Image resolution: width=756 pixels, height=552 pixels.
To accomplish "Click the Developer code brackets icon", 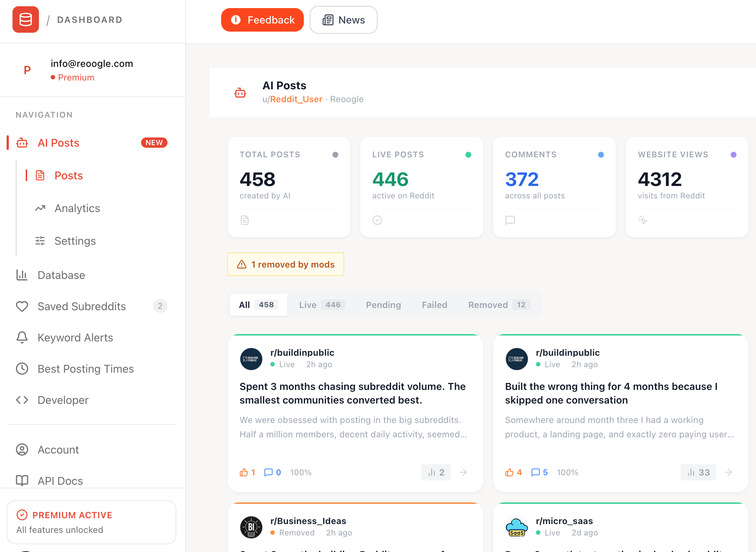I will pyautogui.click(x=22, y=400).
